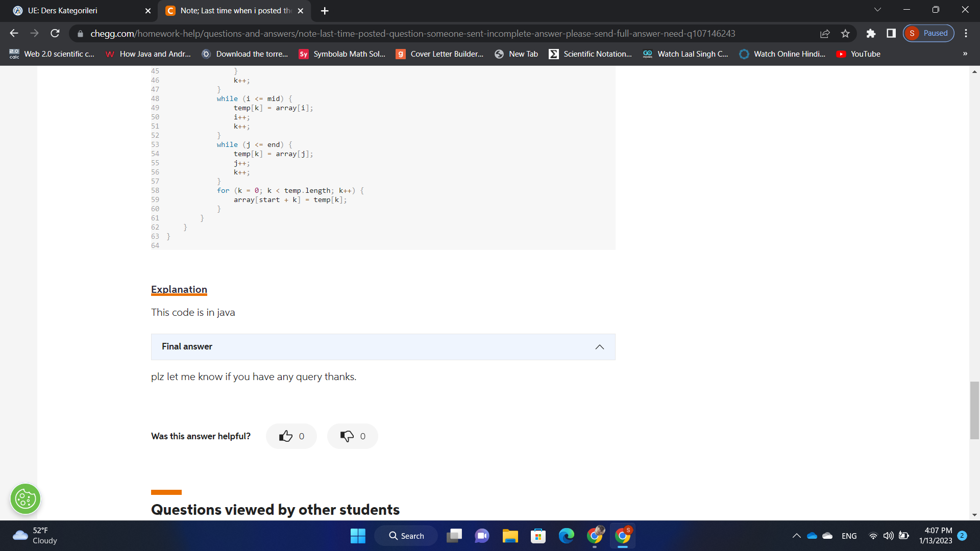Go back to previous page
Viewport: 980px width, 551px height.
coord(14,34)
